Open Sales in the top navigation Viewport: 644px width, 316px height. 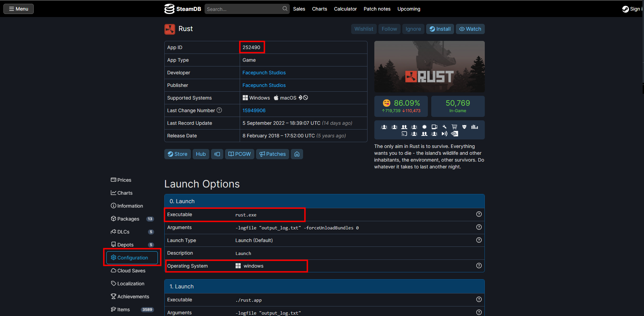(299, 9)
